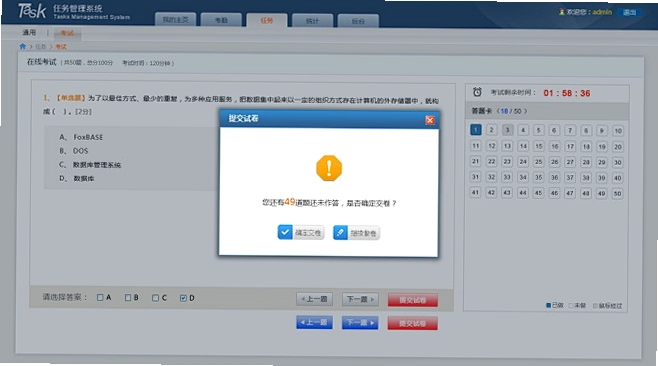Jump to question 36 on answer card
Screen dimensions: 658x366
554,178
